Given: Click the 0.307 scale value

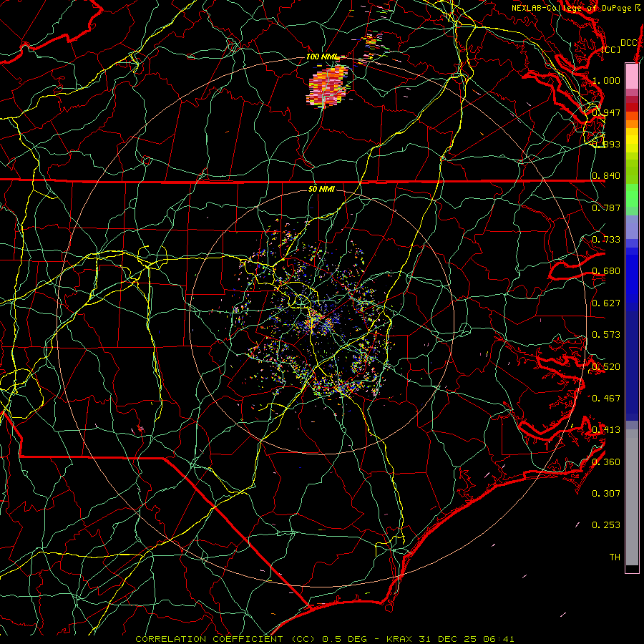Looking at the screenshot, I should pos(606,494).
